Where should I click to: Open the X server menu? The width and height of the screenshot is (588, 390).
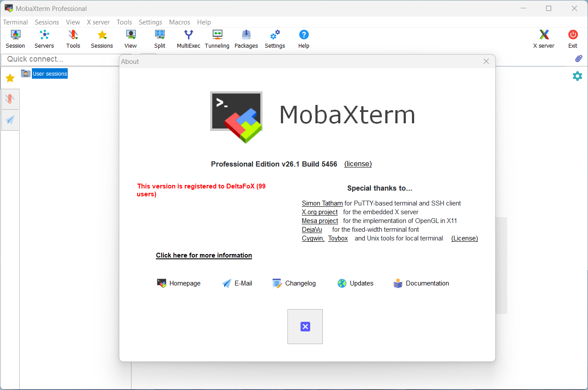pos(98,22)
